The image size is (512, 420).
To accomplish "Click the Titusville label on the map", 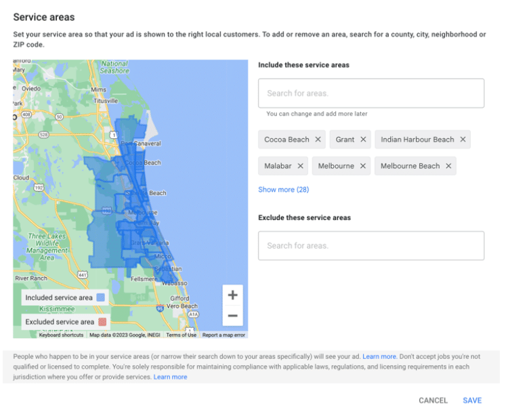I will [106, 101].
